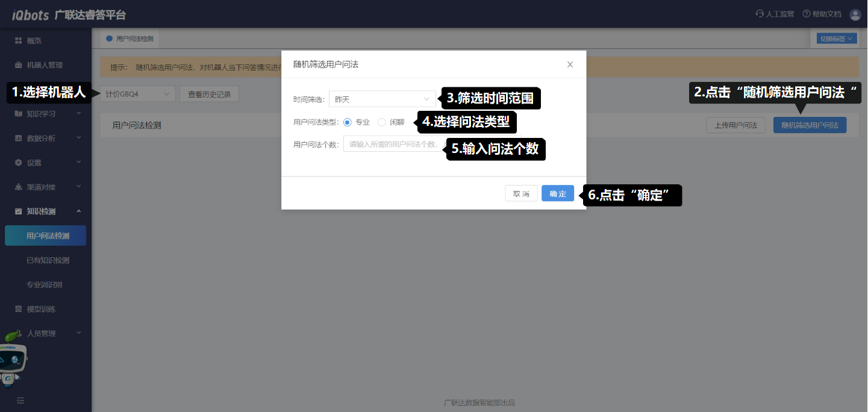The height and width of the screenshot is (412, 868).
Task: Select the 专业 question type radio button
Action: [x=348, y=122]
